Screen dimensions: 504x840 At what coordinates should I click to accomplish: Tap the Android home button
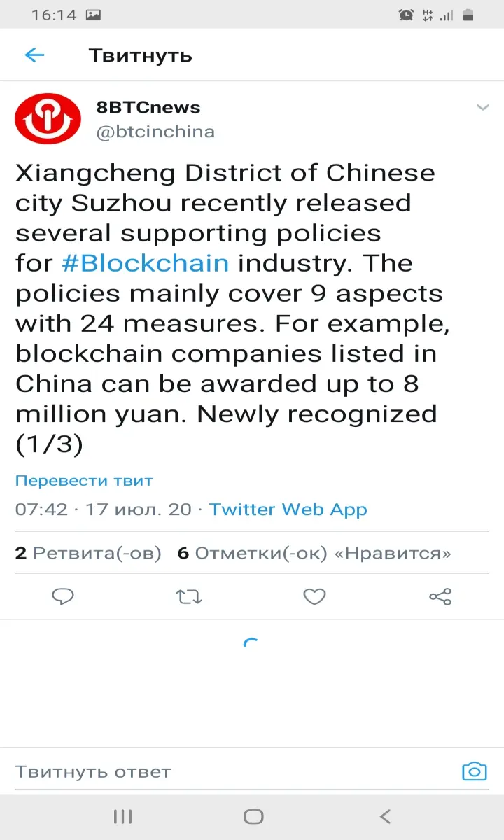pos(253,816)
